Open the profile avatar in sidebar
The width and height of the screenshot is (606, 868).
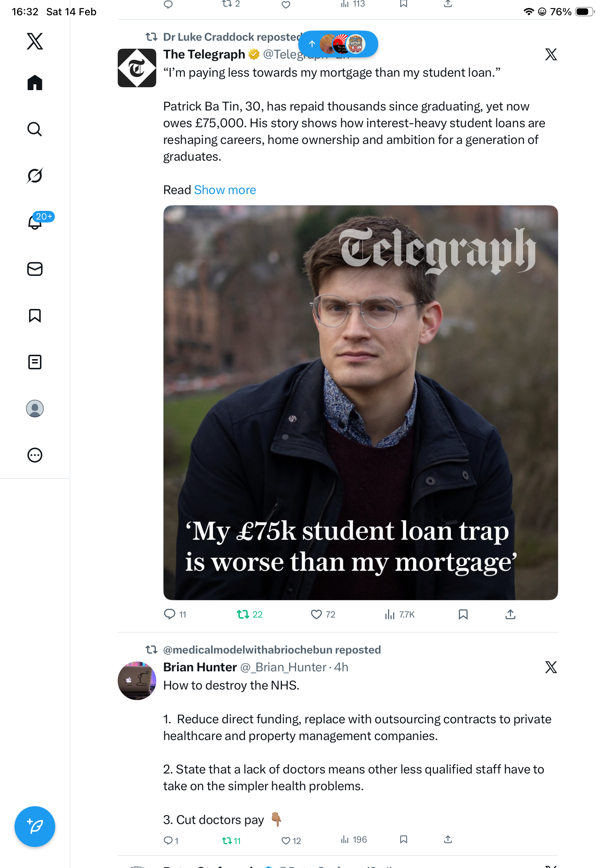[35, 409]
